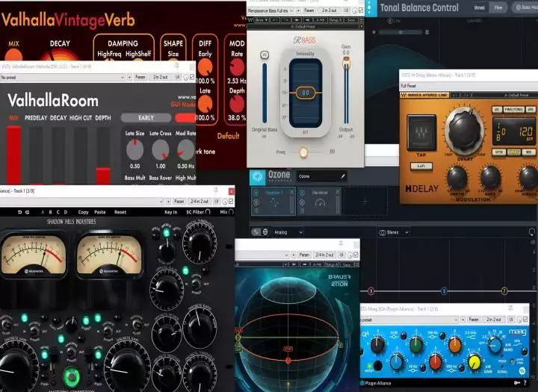Click the globe icon beside Analog in Ozone EQ
Screen dimensions: 538x392
pyautogui.click(x=265, y=232)
